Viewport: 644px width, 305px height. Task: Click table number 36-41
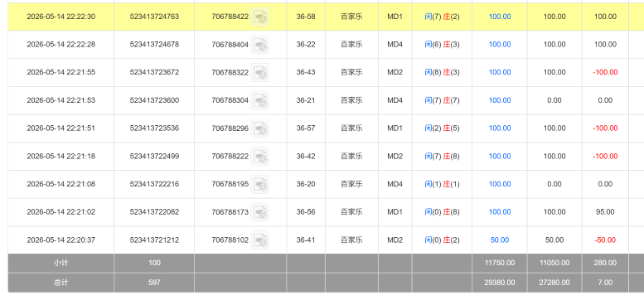tap(306, 240)
